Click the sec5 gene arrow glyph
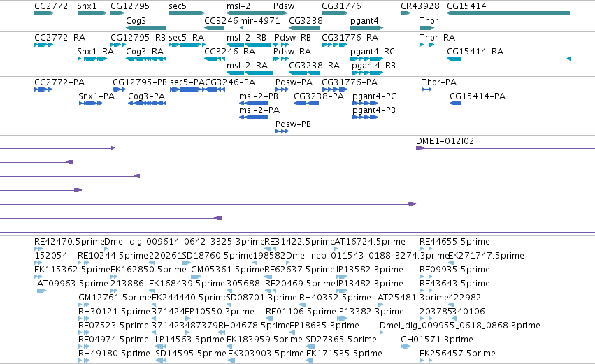Image resolution: width=595 pixels, height=364 pixels. tap(187, 13)
